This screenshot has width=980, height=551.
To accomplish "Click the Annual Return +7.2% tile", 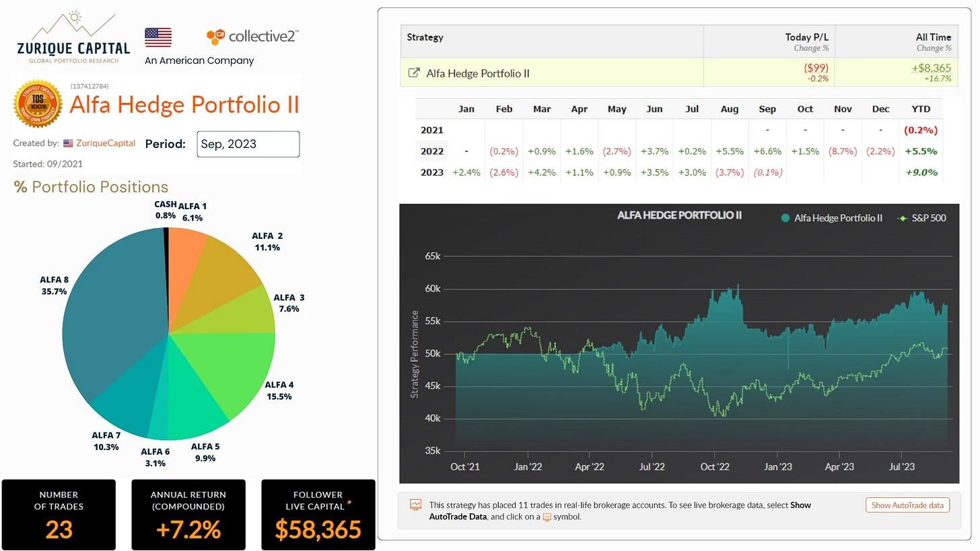I will [188, 515].
